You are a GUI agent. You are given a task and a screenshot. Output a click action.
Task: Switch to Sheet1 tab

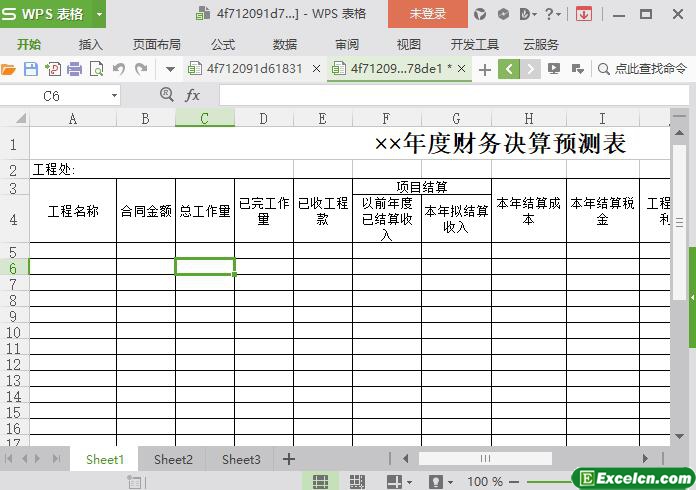click(105, 459)
